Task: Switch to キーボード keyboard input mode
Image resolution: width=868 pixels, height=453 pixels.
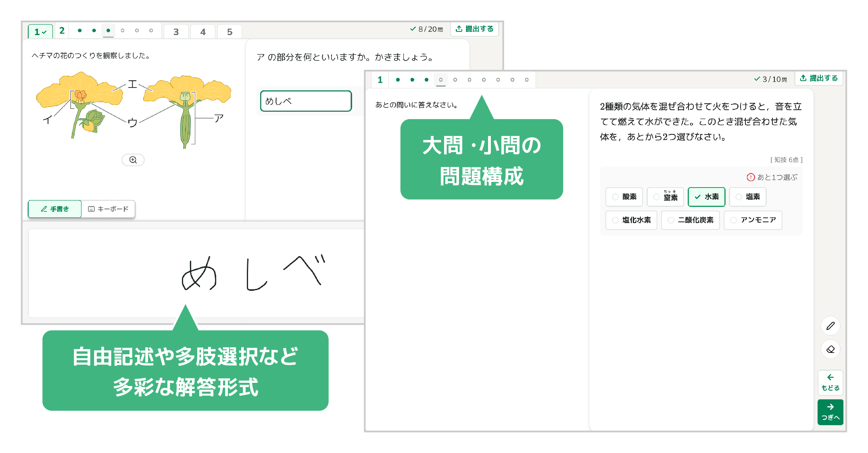Action: 108,209
